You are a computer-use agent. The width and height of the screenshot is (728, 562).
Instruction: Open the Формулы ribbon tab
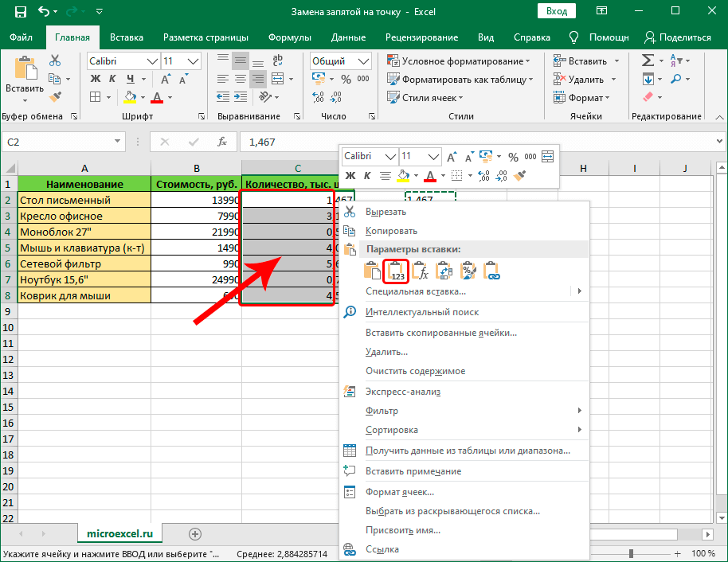[x=290, y=37]
